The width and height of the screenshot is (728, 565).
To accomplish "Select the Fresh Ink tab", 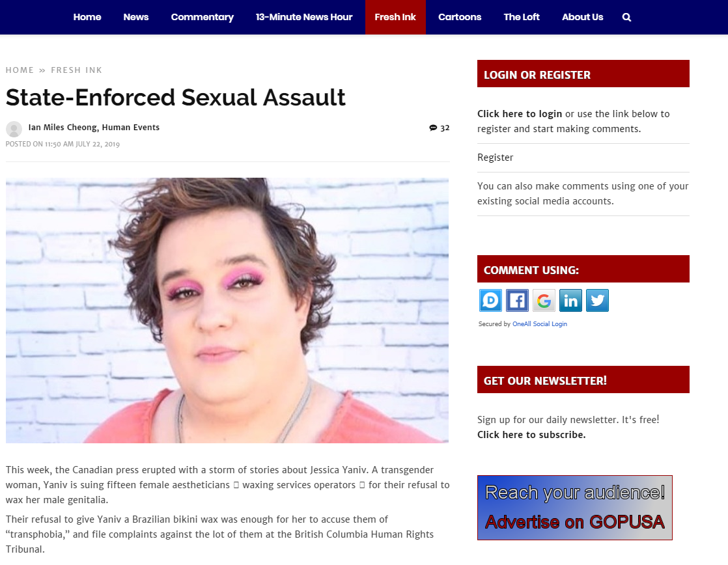I will [x=395, y=17].
